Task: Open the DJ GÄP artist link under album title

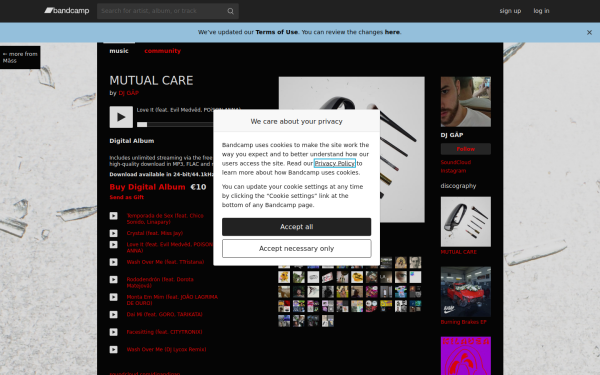Action: point(129,93)
